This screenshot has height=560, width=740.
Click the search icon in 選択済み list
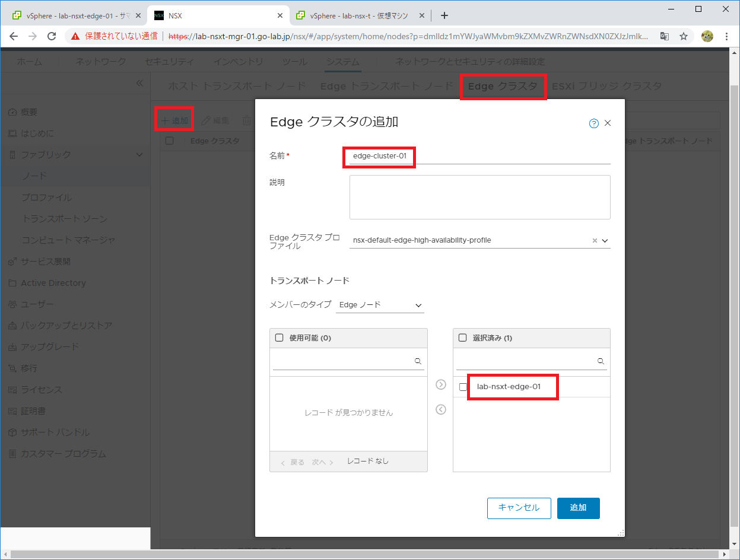click(x=601, y=361)
